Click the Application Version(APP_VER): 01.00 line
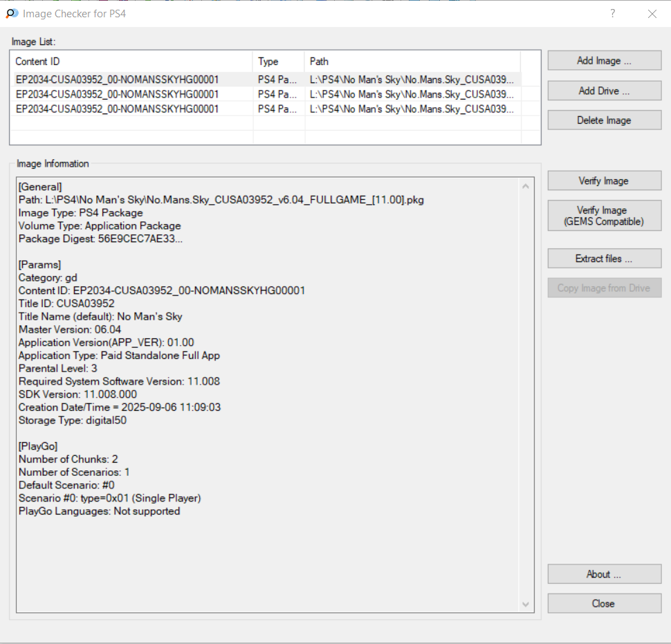 [106, 343]
